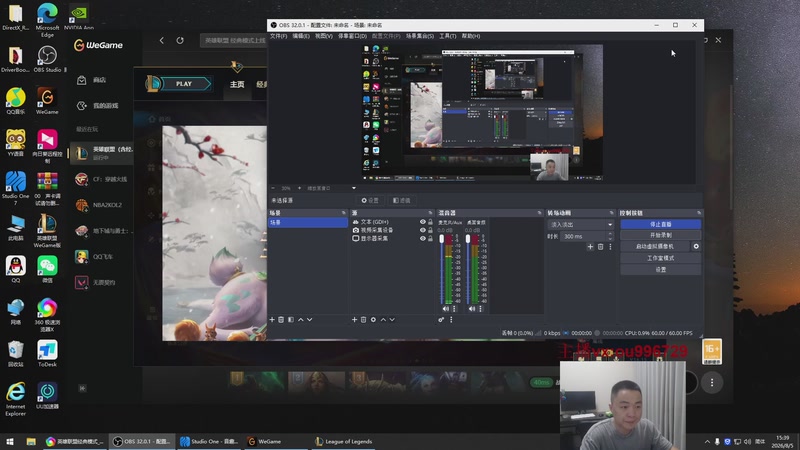
Task: Open scene filters icon in Scenes panel
Action: 291,320
